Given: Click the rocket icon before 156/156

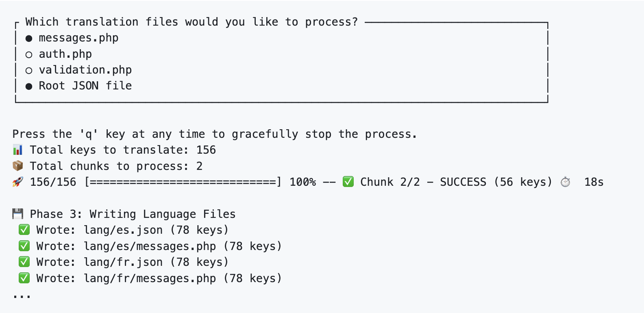Looking at the screenshot, I should point(17,182).
